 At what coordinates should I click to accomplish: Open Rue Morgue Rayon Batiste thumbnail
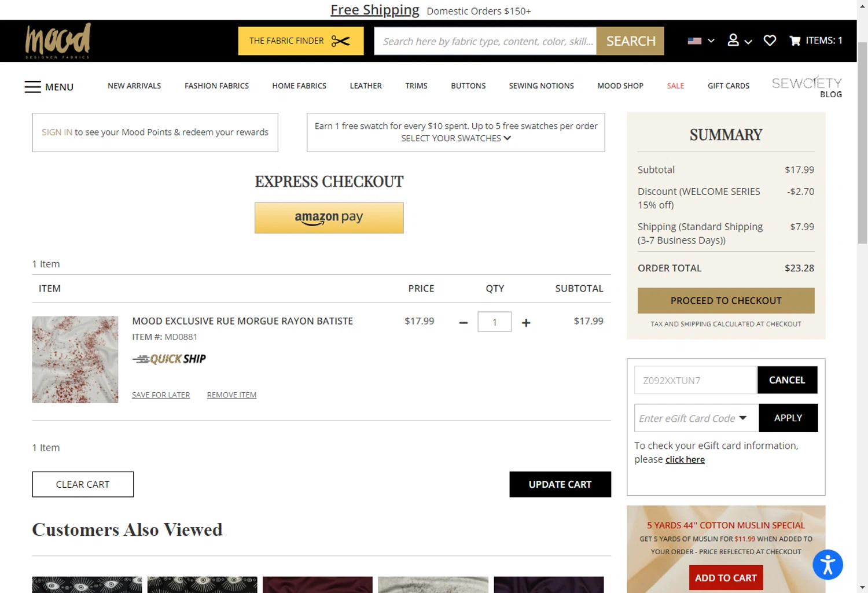click(x=75, y=359)
